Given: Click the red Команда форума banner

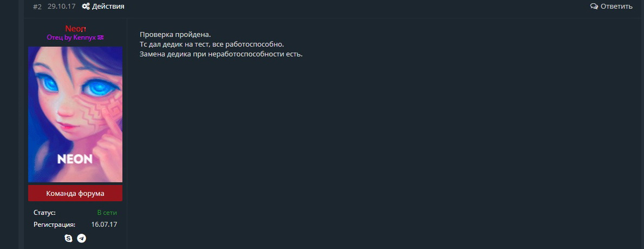Looking at the screenshot, I should [x=75, y=193].
